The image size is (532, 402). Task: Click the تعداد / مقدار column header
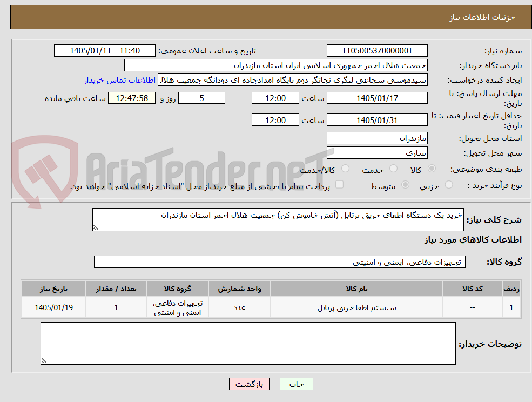coord(116,289)
